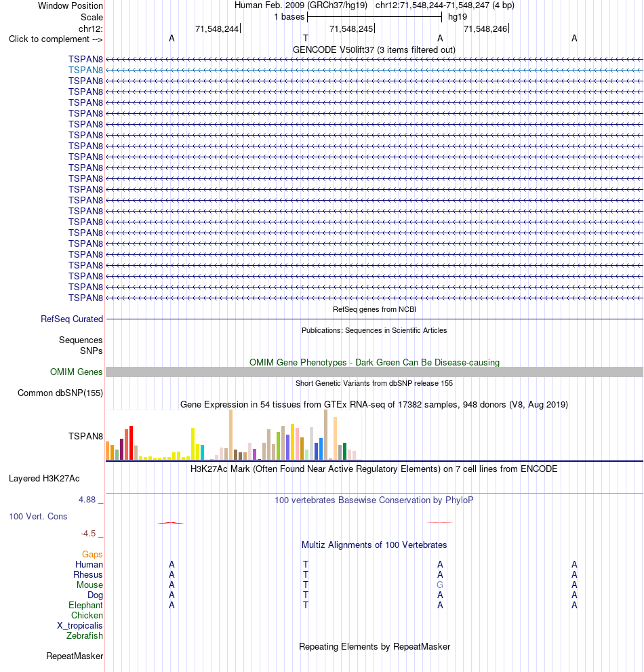The image size is (644, 672).
Task: Open the GTEx TSPAN8 expression bar chart
Action: (233, 435)
